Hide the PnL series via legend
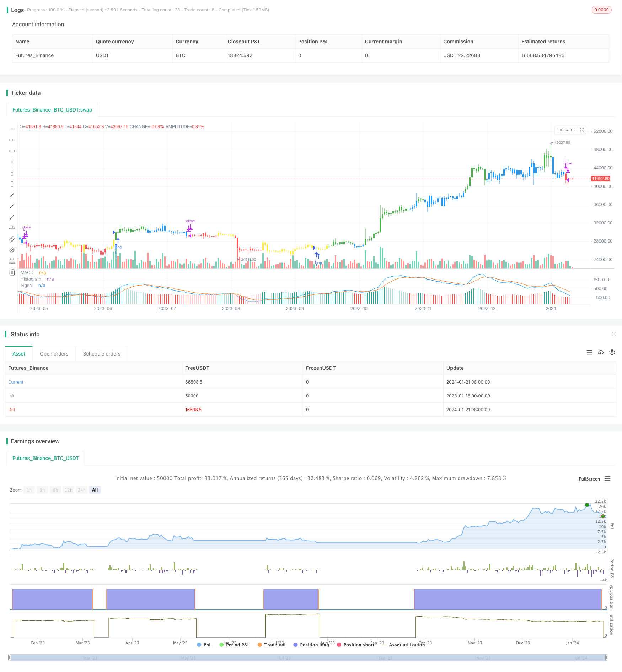The image size is (622, 672). coord(206,645)
